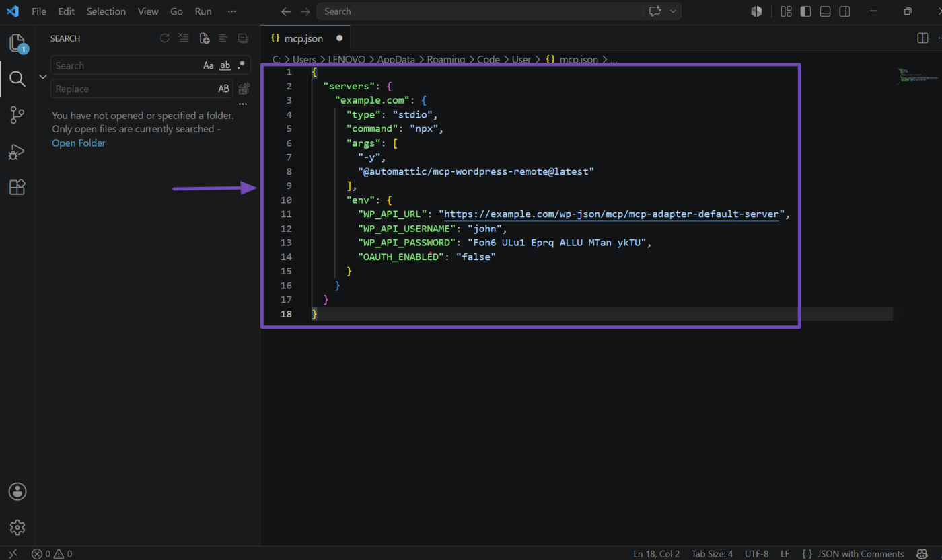Viewport: 942px width, 560px height.
Task: Open the Run and Debug view
Action: tap(17, 152)
